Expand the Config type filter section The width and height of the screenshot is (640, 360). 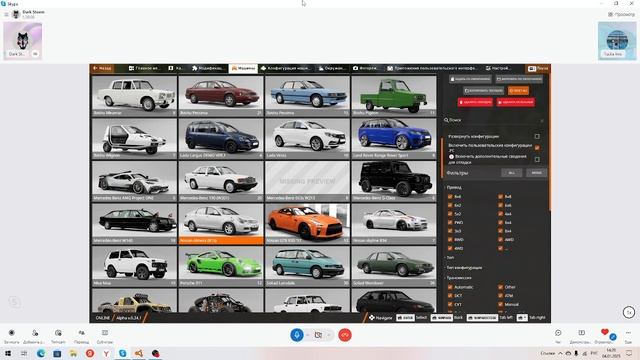point(463,268)
